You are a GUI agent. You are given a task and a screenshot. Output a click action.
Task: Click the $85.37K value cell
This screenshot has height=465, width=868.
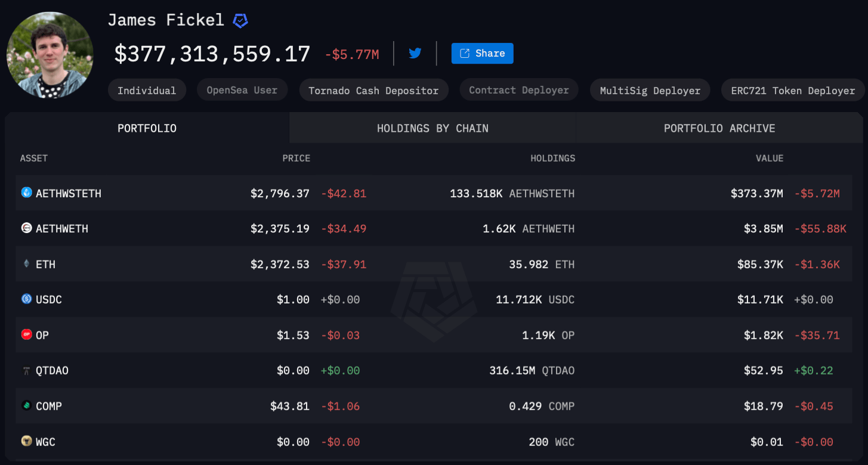pyautogui.click(x=761, y=264)
